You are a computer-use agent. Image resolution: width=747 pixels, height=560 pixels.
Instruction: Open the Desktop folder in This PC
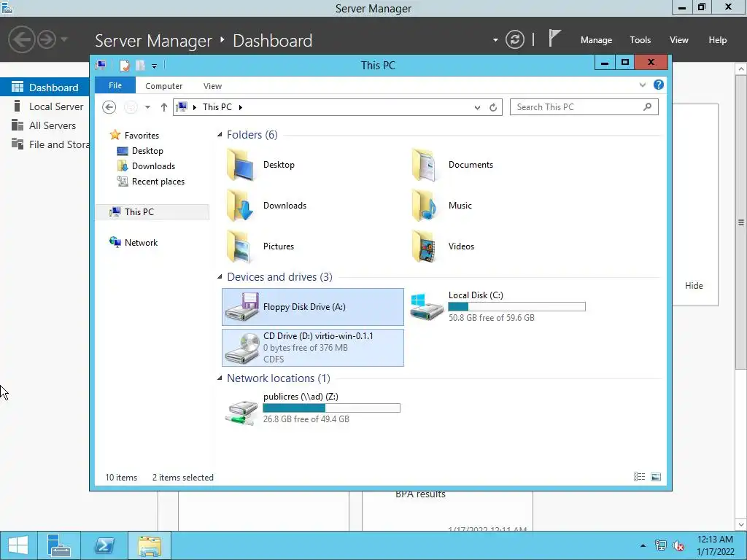pos(260,165)
